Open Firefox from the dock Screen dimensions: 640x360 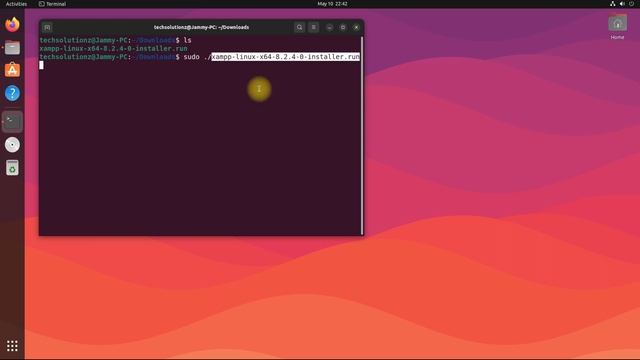point(12,24)
